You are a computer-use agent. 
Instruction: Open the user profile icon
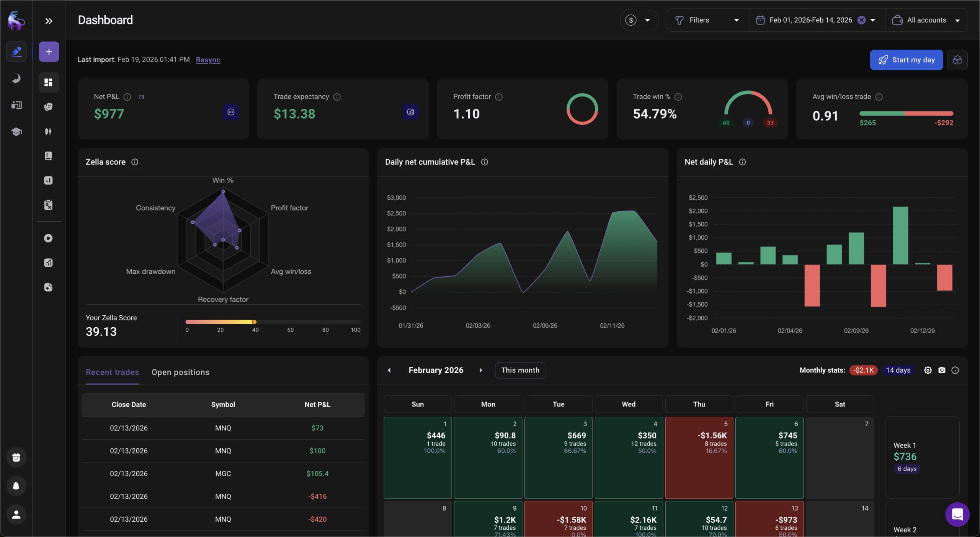(x=16, y=514)
